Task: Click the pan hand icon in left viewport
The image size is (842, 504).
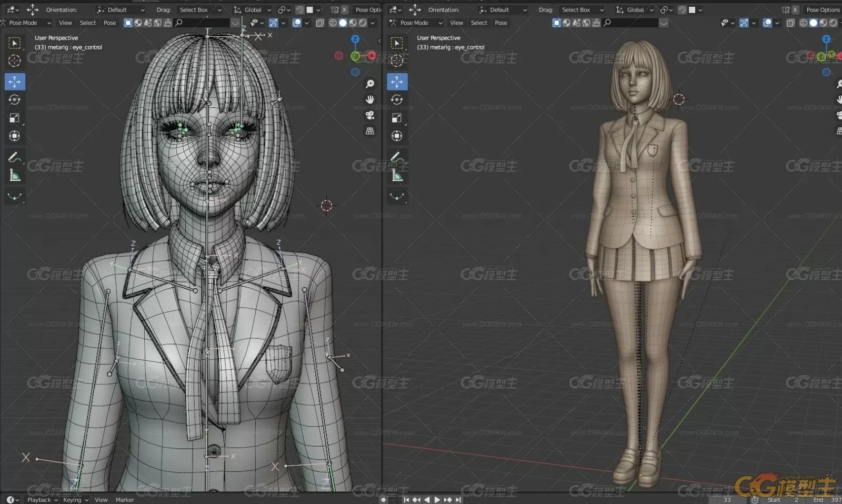Action: (x=370, y=99)
